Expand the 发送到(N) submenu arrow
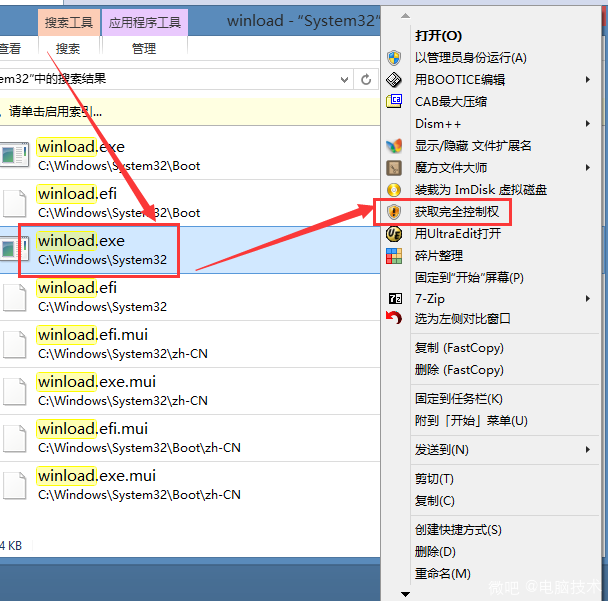This screenshot has height=601, width=608. (x=588, y=450)
